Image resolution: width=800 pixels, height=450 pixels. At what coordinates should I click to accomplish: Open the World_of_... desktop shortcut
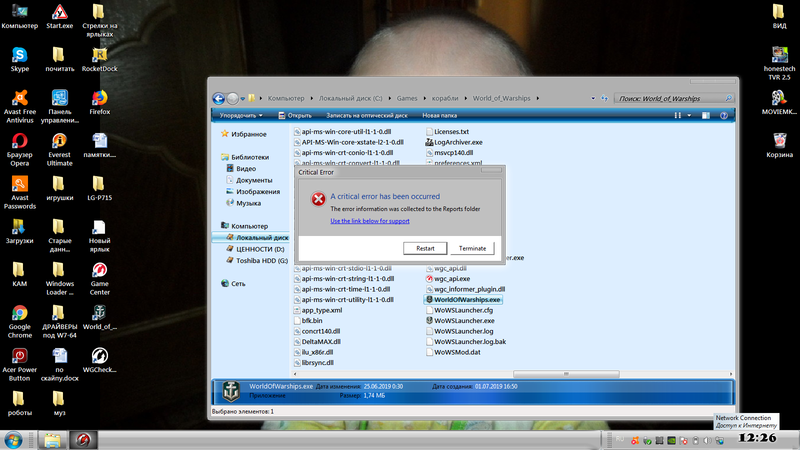click(99, 317)
